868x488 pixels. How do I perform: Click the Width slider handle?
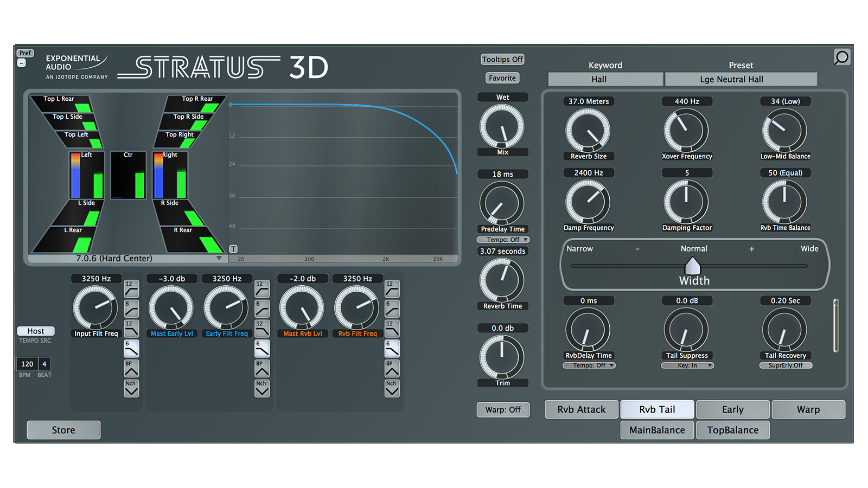tap(692, 266)
